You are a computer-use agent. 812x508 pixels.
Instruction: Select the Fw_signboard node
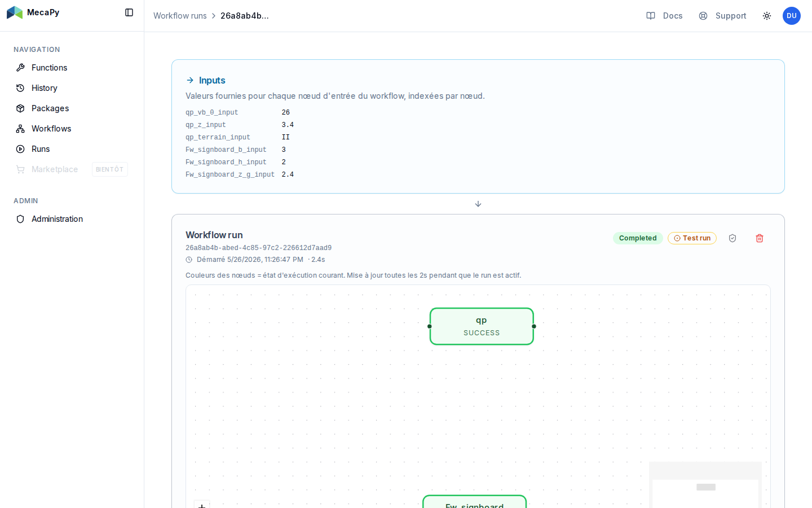pos(474,502)
